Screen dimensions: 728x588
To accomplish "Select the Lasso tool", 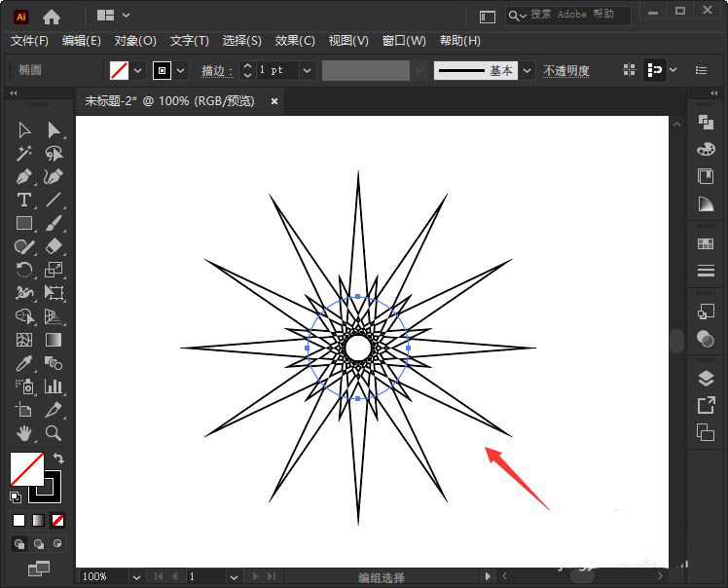I will click(x=54, y=153).
